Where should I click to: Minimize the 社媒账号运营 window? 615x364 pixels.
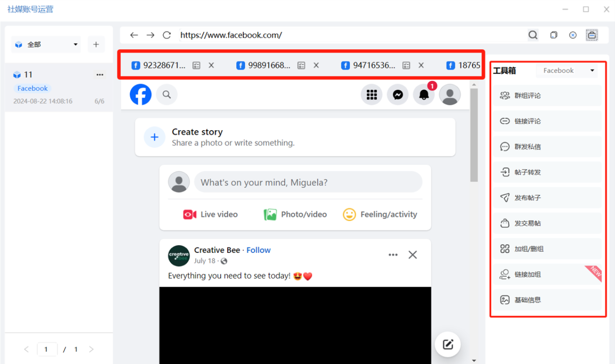pos(565,9)
